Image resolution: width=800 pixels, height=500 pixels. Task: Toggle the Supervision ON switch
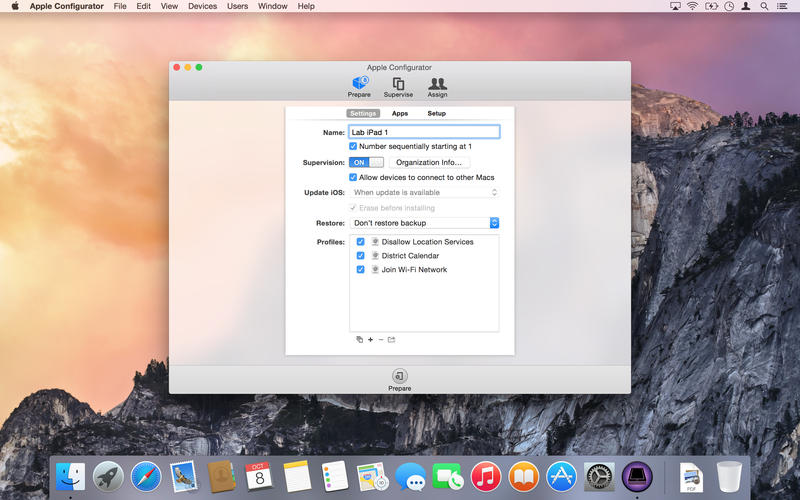(366, 162)
